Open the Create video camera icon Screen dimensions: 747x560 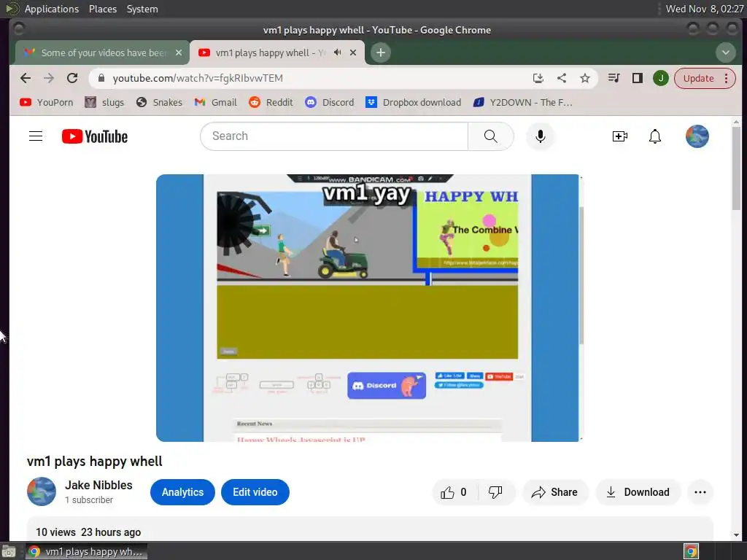(620, 136)
